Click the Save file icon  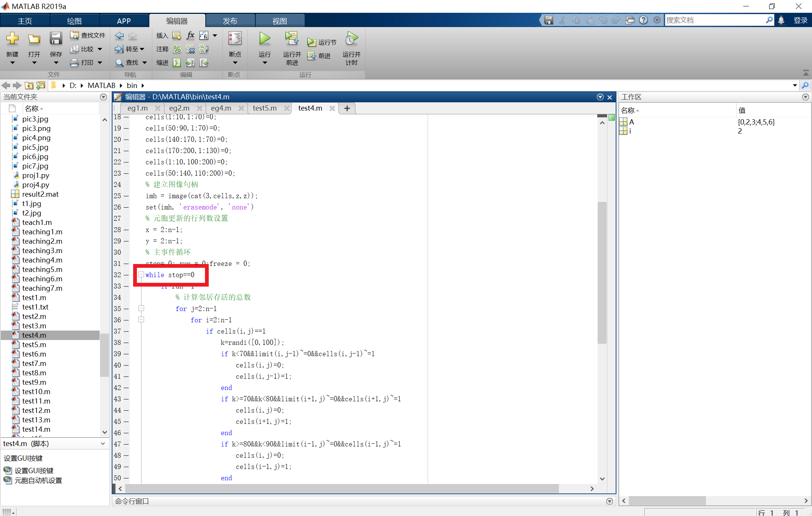tap(56, 39)
